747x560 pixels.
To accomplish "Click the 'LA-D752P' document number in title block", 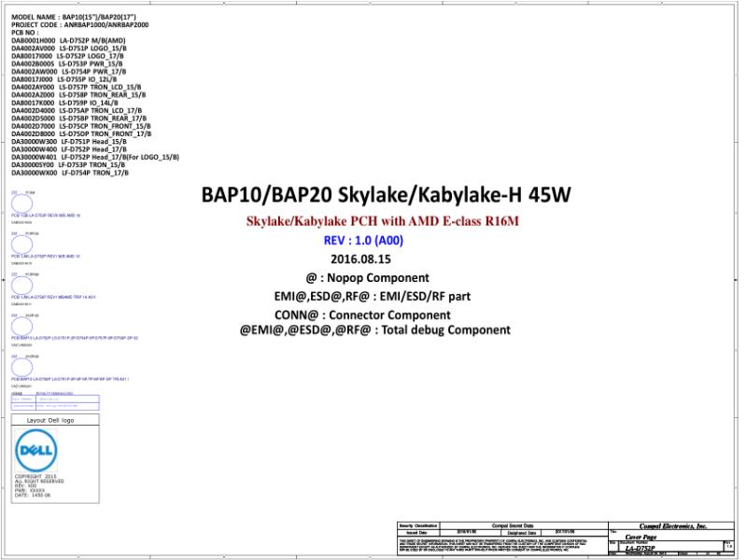I will pyautogui.click(x=640, y=549).
